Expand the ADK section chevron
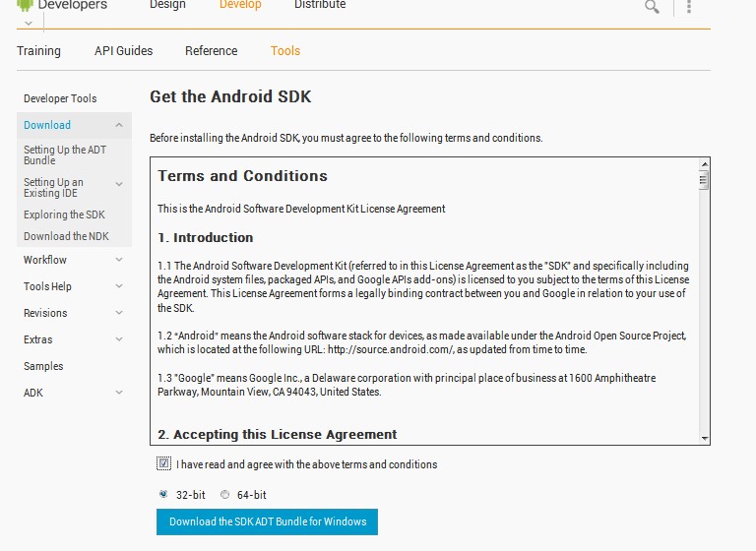 click(x=119, y=393)
